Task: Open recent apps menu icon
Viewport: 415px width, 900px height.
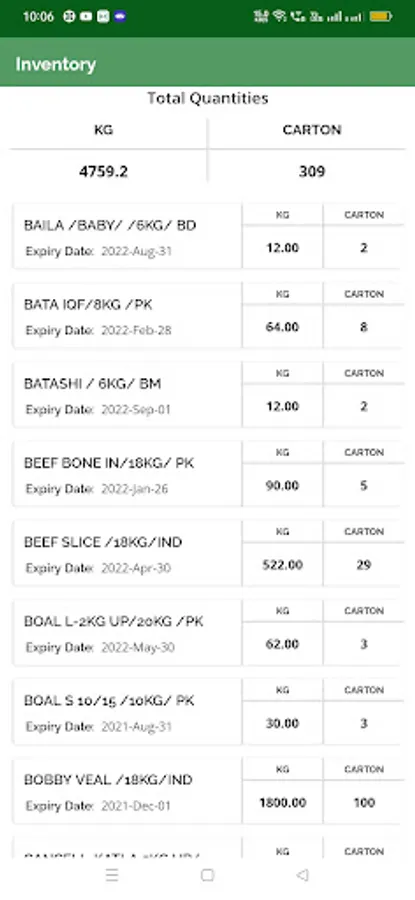Action: tap(113, 875)
